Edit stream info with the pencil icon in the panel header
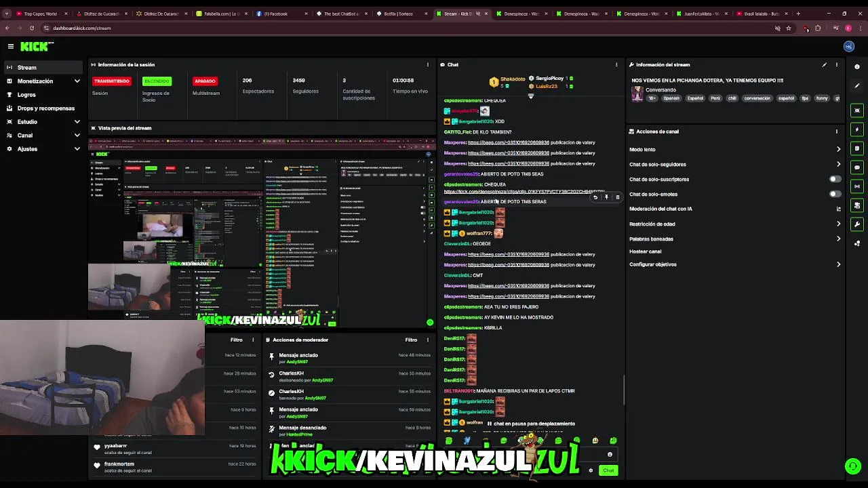 pyautogui.click(x=825, y=65)
